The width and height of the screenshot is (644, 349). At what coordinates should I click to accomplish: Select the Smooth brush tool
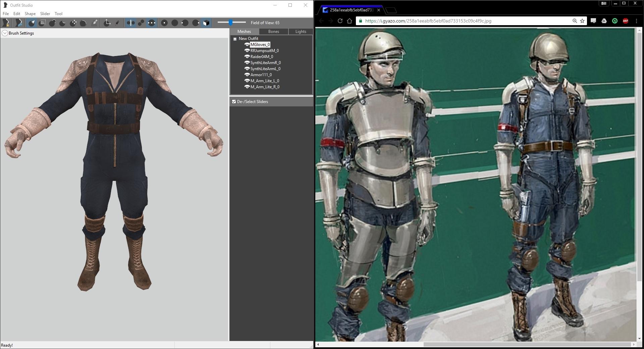[83, 23]
